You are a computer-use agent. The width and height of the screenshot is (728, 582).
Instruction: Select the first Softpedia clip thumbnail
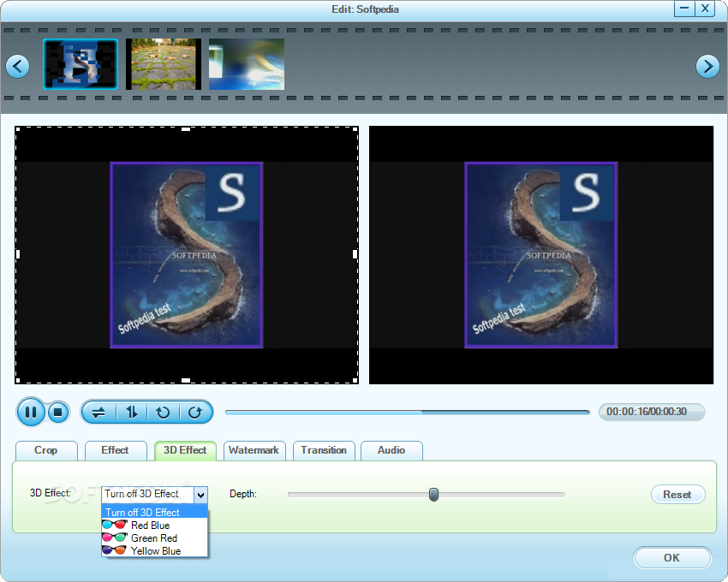pos(81,64)
